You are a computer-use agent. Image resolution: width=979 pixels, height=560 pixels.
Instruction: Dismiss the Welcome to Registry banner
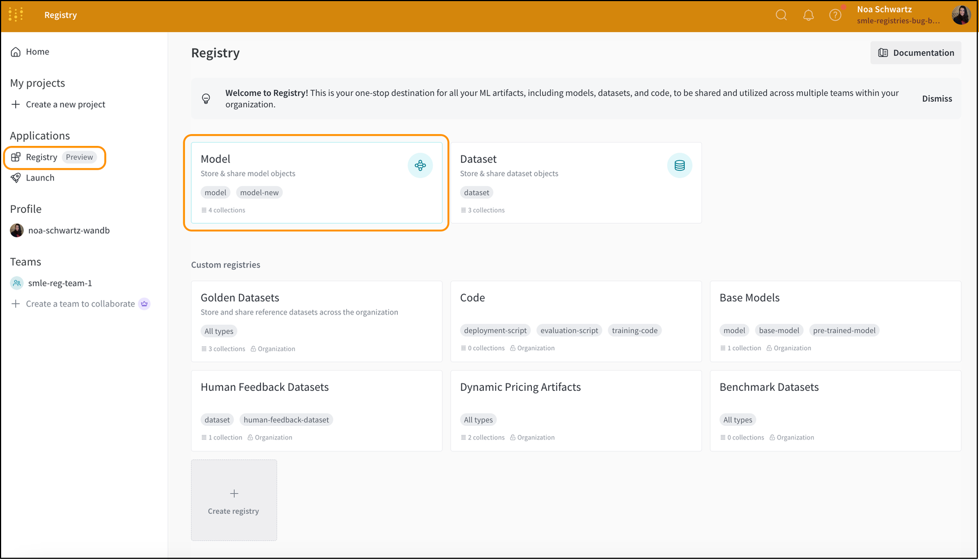[937, 98]
